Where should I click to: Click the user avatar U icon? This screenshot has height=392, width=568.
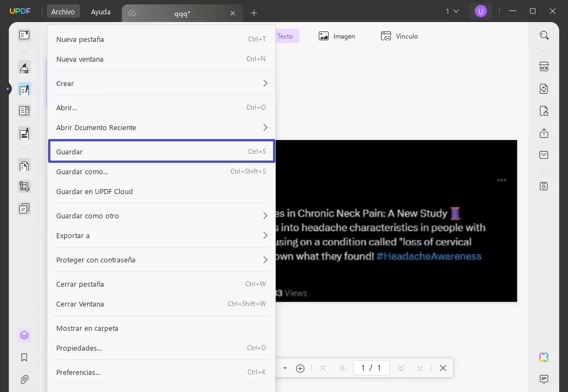[x=481, y=11]
